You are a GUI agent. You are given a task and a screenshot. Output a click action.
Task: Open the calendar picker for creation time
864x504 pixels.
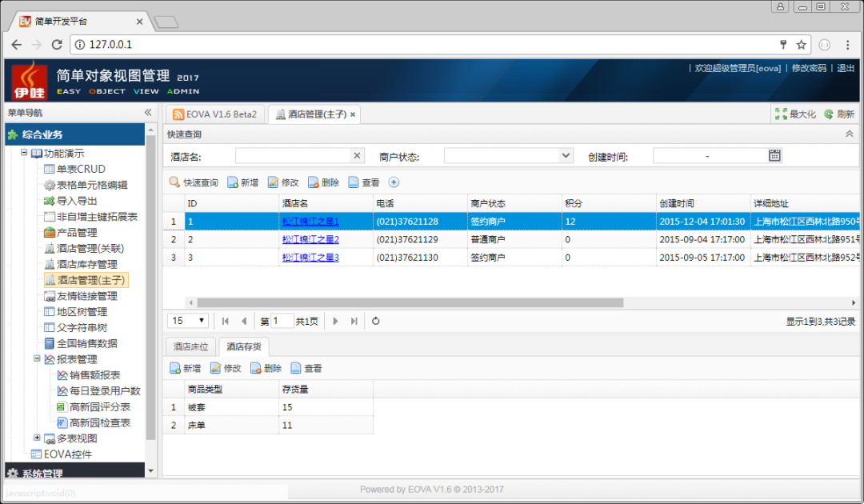774,155
